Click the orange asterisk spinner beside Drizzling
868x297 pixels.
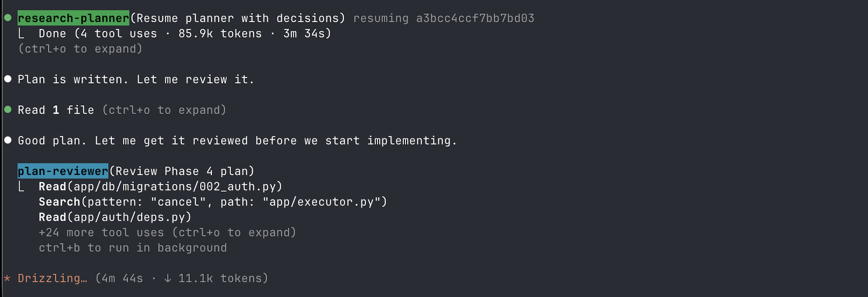[7, 278]
